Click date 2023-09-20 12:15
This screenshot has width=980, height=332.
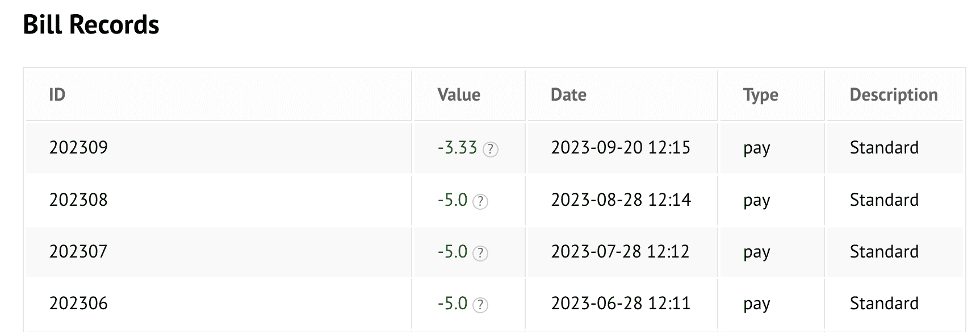tap(621, 148)
